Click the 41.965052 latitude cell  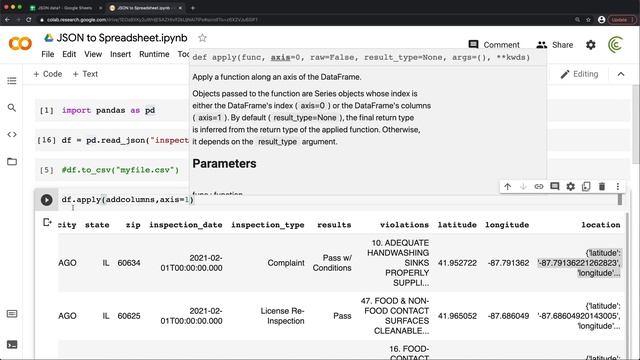[457, 316]
